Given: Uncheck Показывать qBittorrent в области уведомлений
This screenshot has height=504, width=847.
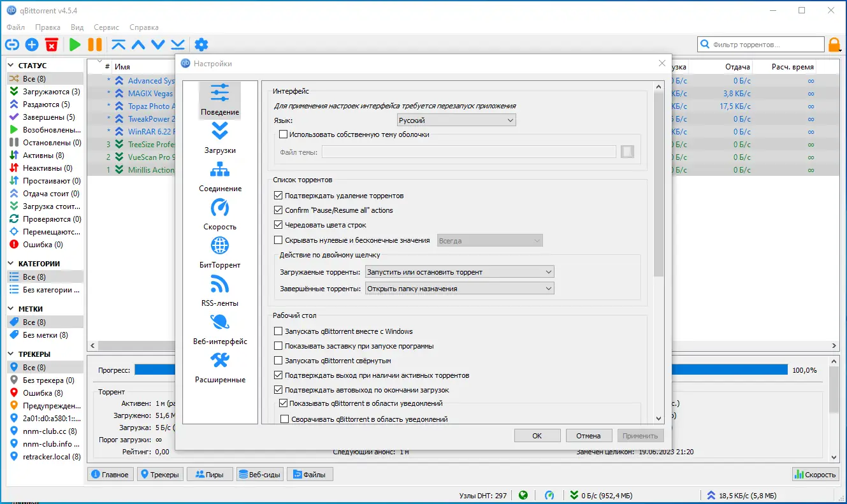Looking at the screenshot, I should 284,403.
